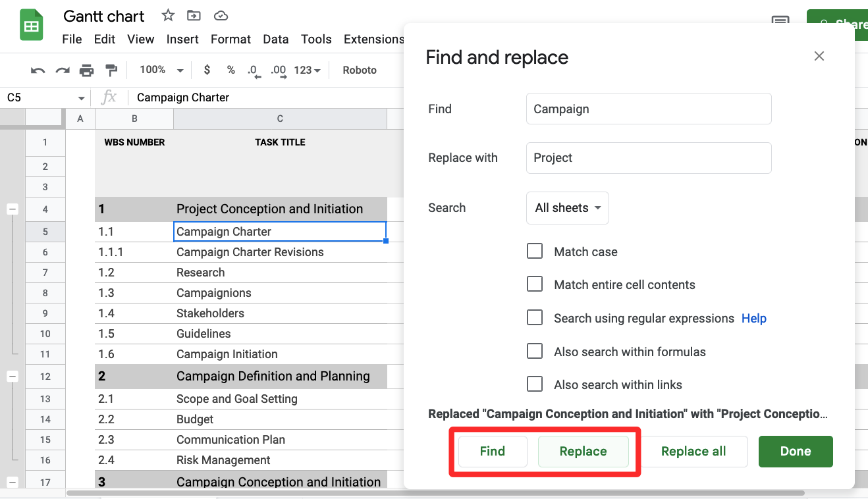Click the Done button
This screenshot has width=868, height=499.
coord(796,452)
